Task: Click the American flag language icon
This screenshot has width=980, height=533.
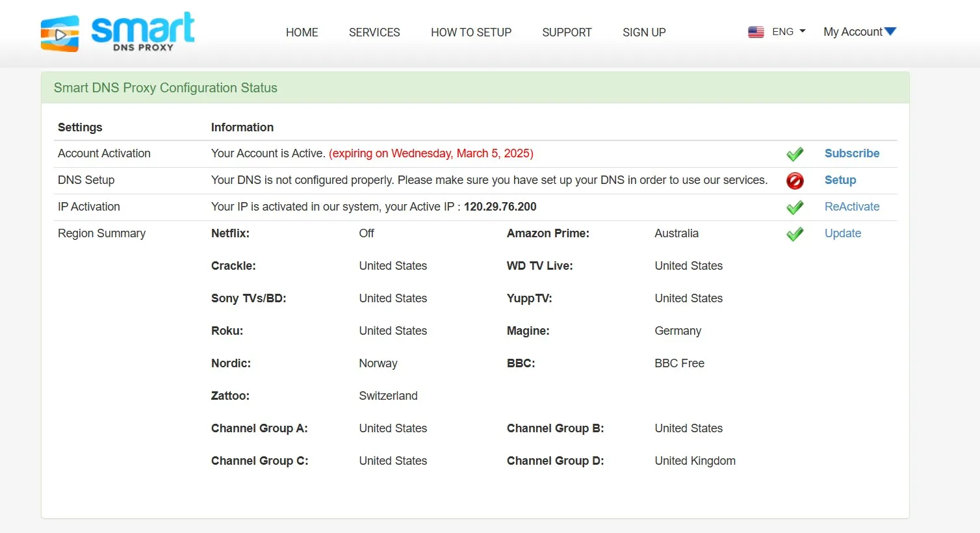Action: 756,31
